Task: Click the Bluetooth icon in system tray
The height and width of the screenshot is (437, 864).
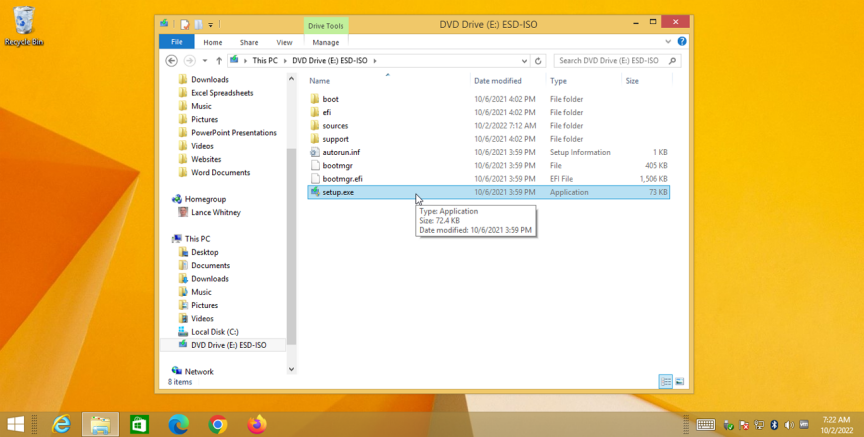Action: click(x=774, y=425)
